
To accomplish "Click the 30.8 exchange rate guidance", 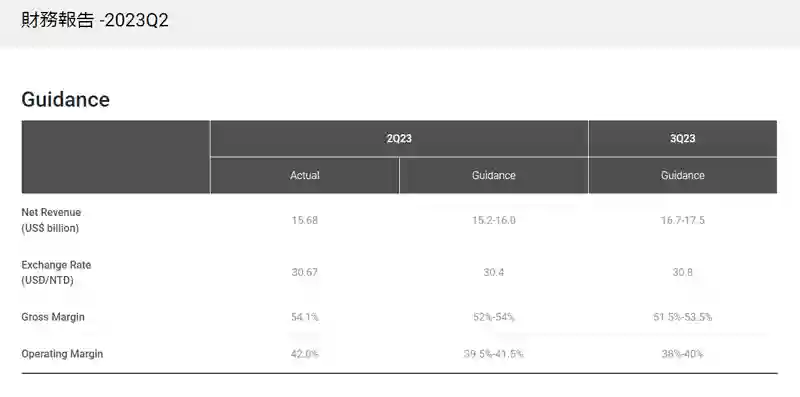I will 683,272.
